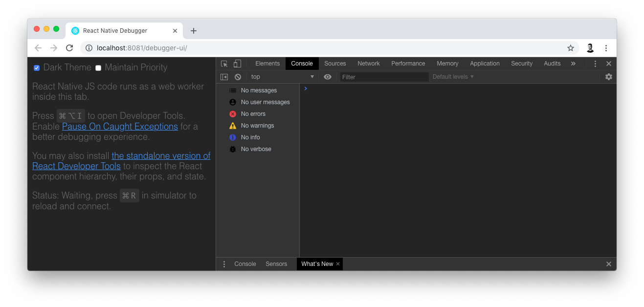Switch to the Network tab
This screenshot has height=307, width=644.
click(x=368, y=64)
